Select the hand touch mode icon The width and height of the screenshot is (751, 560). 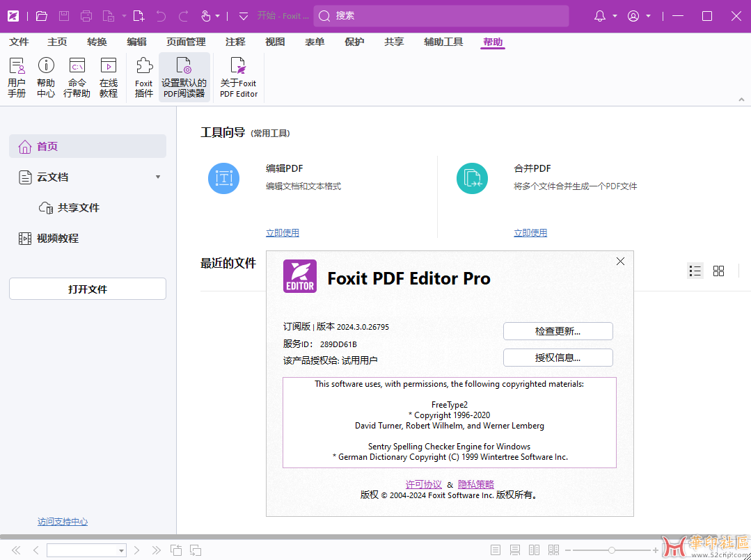click(x=206, y=16)
